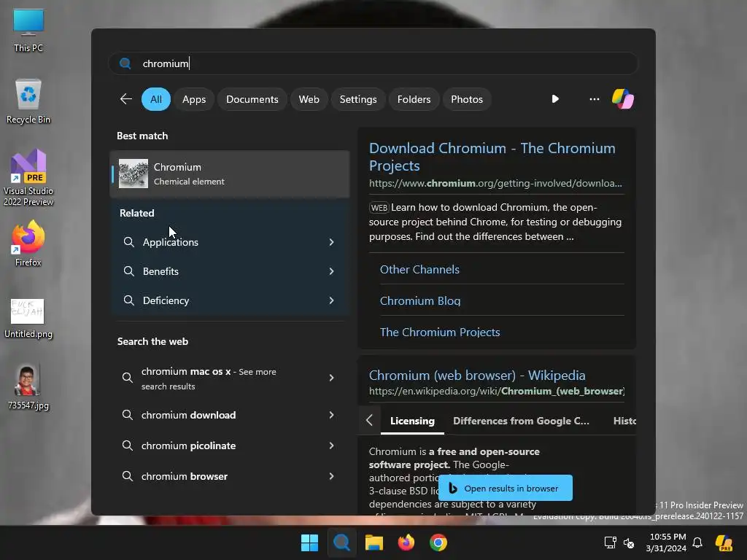Click the back arrow in search panel
The height and width of the screenshot is (560, 747).
point(125,99)
